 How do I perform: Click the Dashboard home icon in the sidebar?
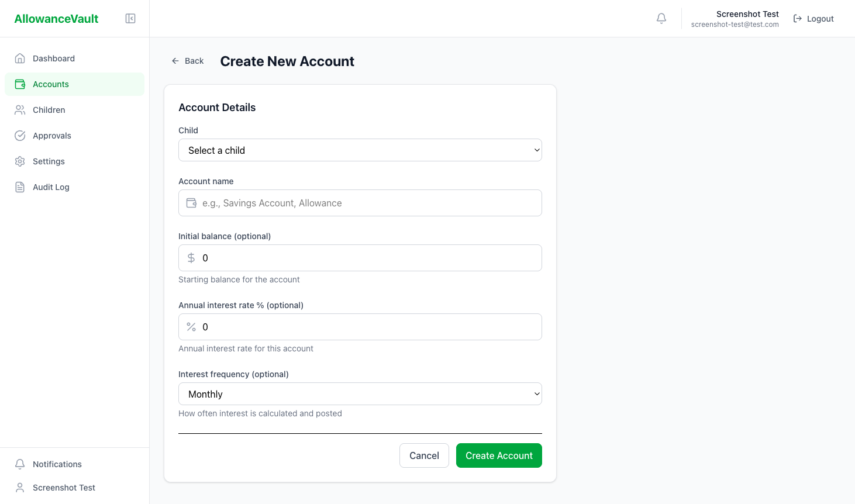coord(20,58)
